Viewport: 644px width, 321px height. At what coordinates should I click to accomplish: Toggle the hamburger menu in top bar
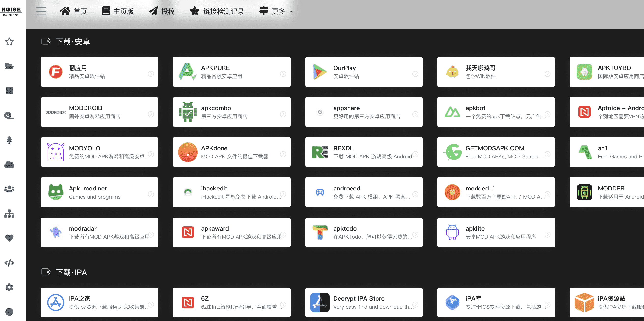pyautogui.click(x=41, y=11)
